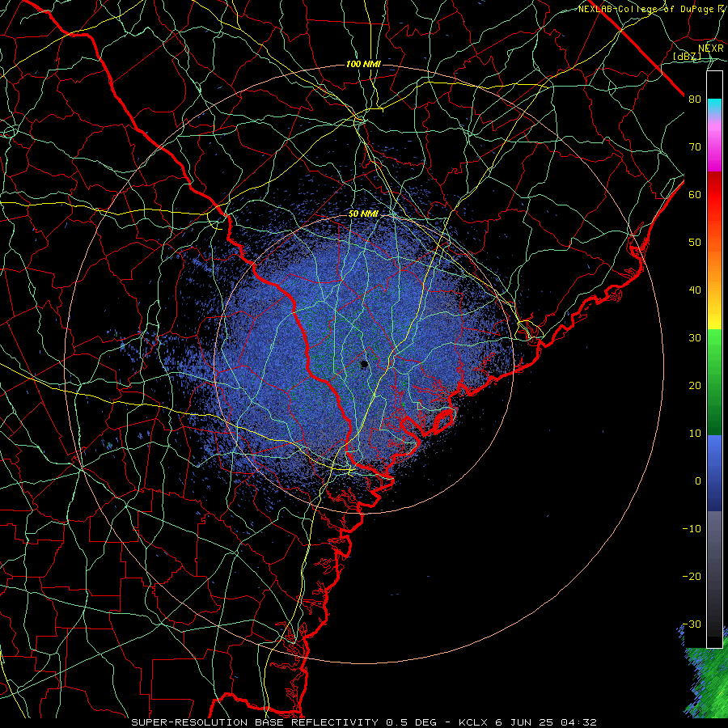Pick the green segment of the color bar
Viewport: 728px width, 728px height.
(714, 381)
